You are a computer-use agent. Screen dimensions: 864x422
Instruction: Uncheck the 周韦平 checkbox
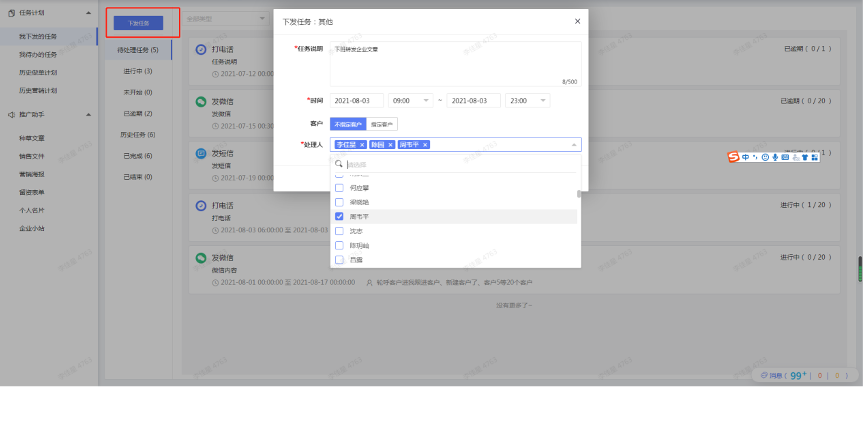339,217
